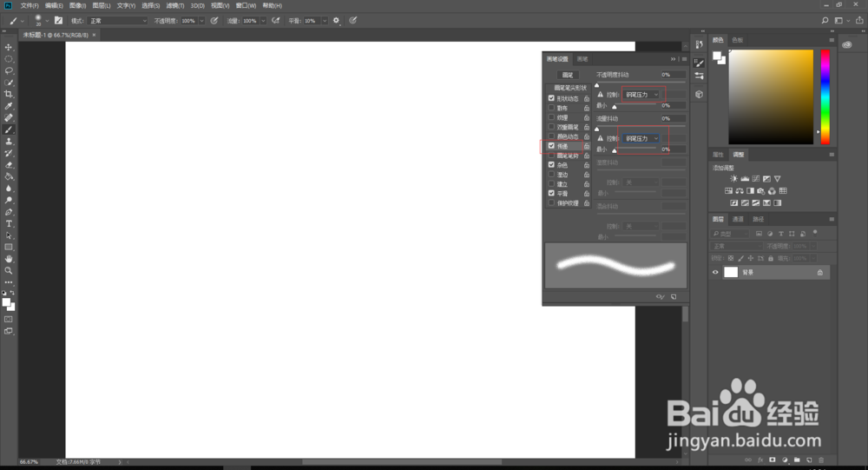This screenshot has width=868, height=470.
Task: Enable the 散布 (Scattering) checkbox
Action: pos(551,108)
